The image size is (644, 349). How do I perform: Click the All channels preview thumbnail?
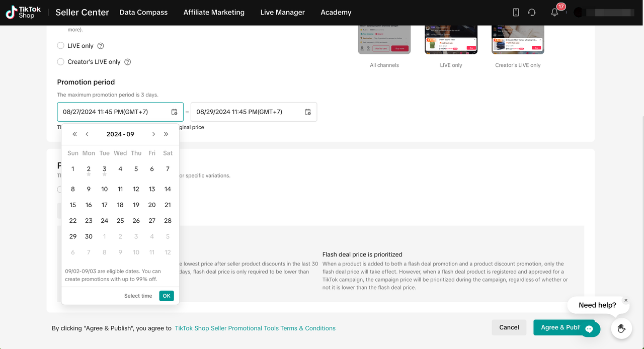384,39
